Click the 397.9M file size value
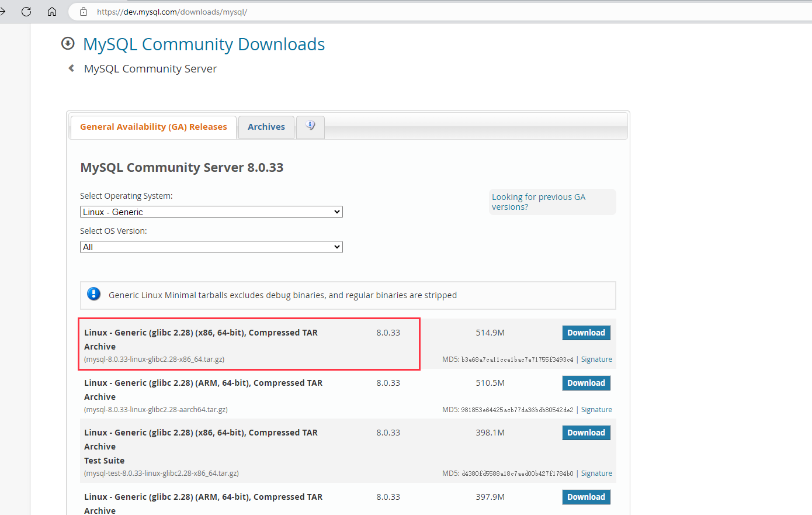812x515 pixels. [x=490, y=497]
